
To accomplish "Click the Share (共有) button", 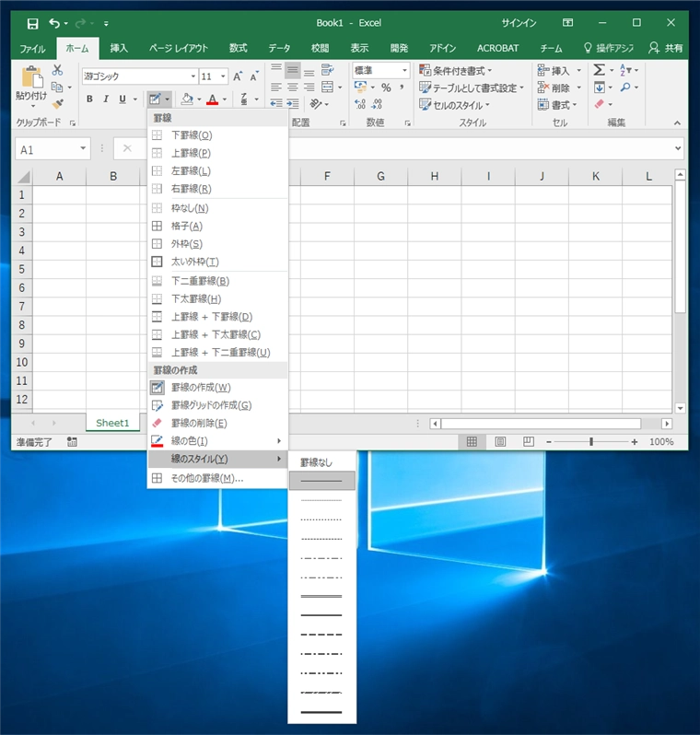I will point(666,48).
